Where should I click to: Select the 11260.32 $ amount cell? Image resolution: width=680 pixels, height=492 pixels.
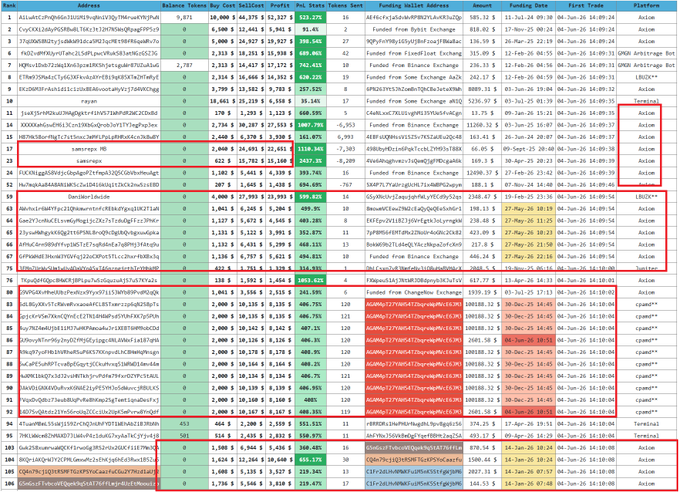click(482, 125)
